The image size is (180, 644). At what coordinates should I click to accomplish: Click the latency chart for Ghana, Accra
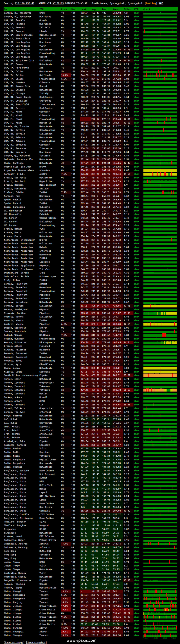pos(160,368)
